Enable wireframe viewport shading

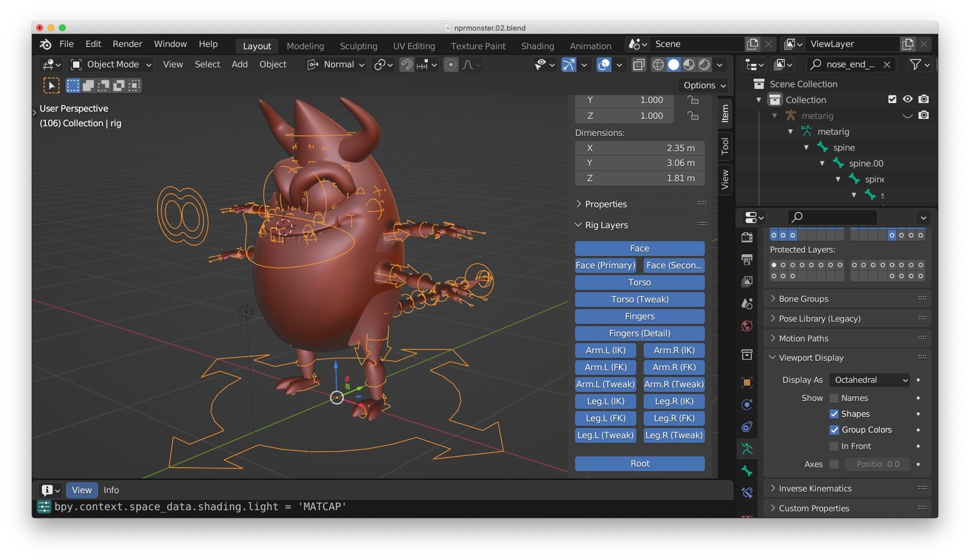pos(658,65)
